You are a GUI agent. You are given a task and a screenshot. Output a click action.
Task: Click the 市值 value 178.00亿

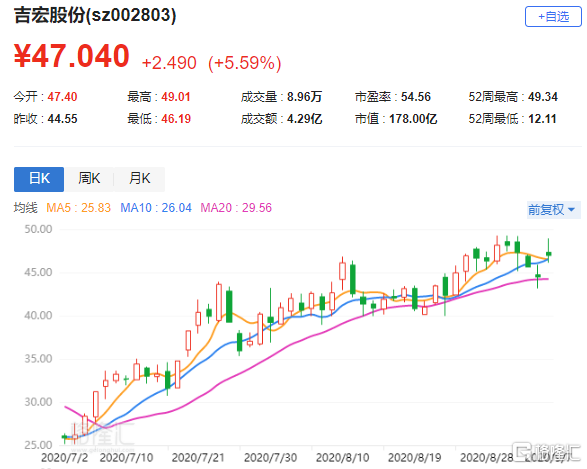(x=413, y=119)
